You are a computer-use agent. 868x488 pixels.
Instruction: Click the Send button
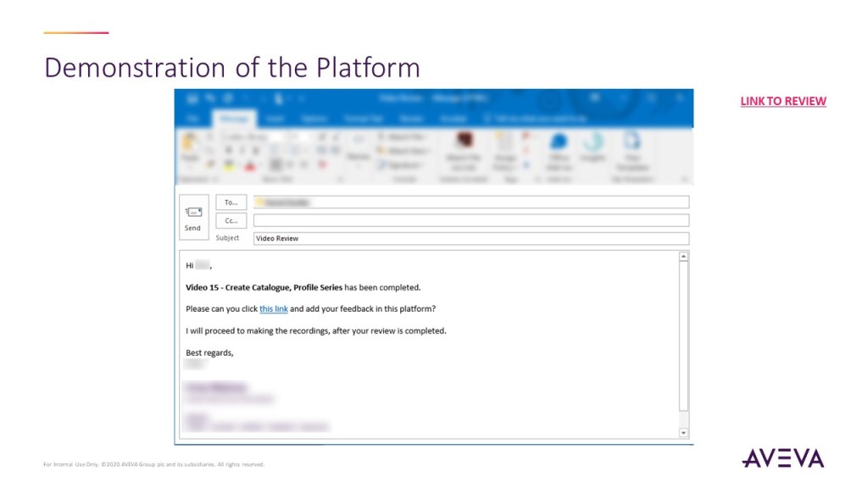(193, 218)
